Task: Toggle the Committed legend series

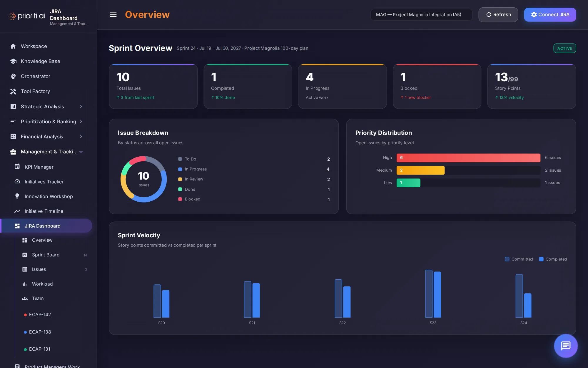Action: (519, 259)
